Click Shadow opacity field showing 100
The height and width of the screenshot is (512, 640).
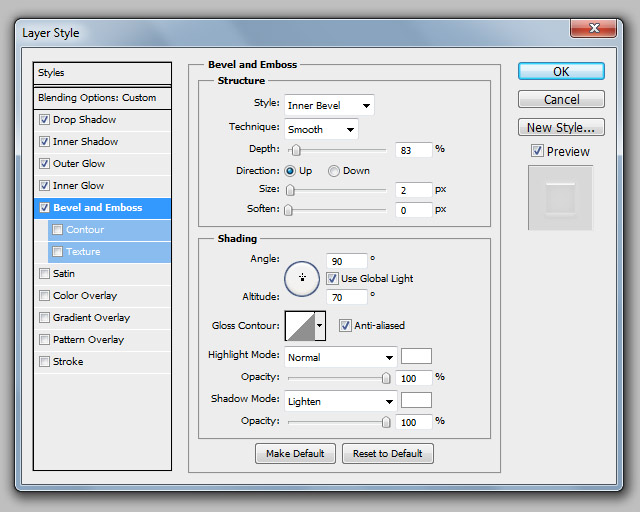tap(413, 422)
